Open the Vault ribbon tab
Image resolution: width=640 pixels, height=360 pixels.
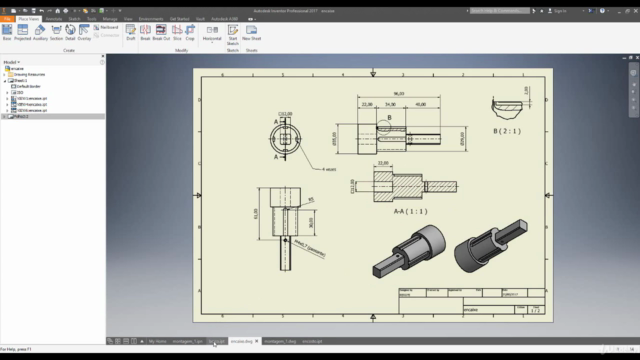pyautogui.click(x=200, y=19)
